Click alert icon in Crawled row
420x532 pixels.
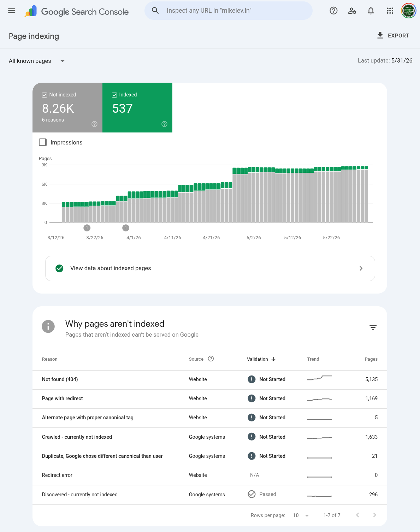click(252, 437)
